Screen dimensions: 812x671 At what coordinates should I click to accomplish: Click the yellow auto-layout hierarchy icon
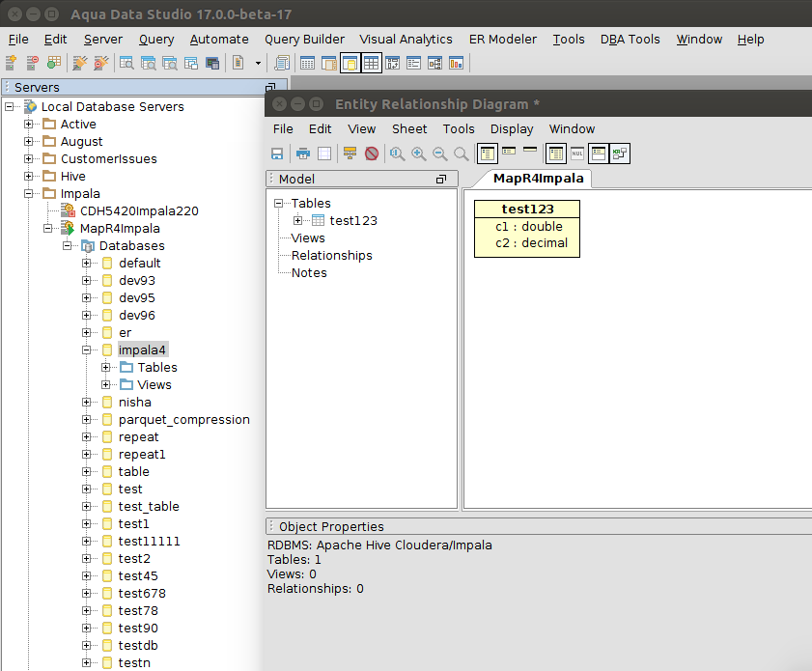[350, 154]
